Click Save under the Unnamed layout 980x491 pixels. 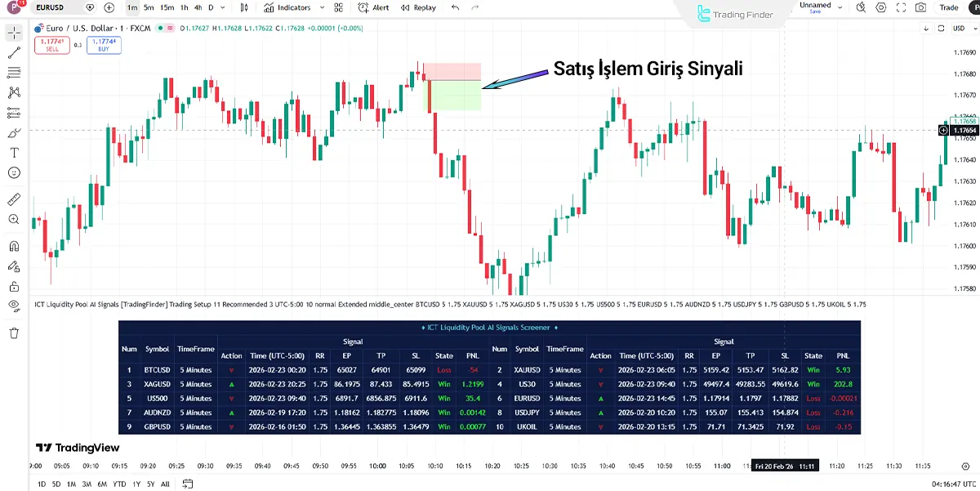(x=815, y=11)
